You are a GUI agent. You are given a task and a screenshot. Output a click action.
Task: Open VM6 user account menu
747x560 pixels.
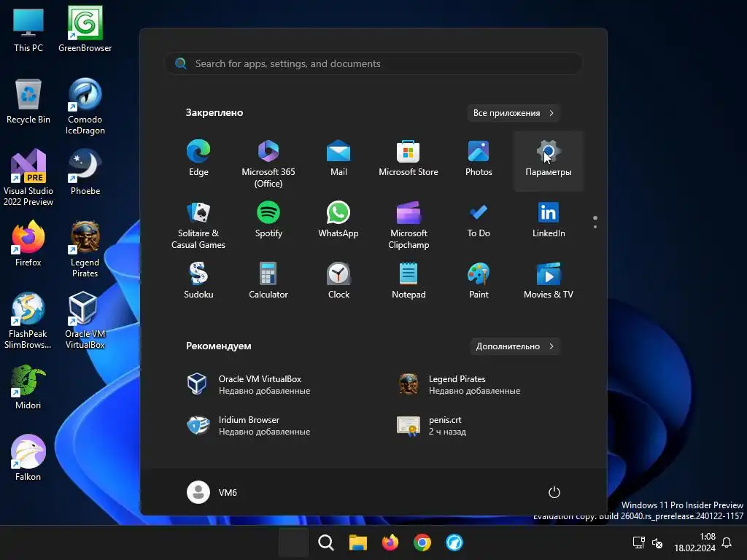(212, 492)
